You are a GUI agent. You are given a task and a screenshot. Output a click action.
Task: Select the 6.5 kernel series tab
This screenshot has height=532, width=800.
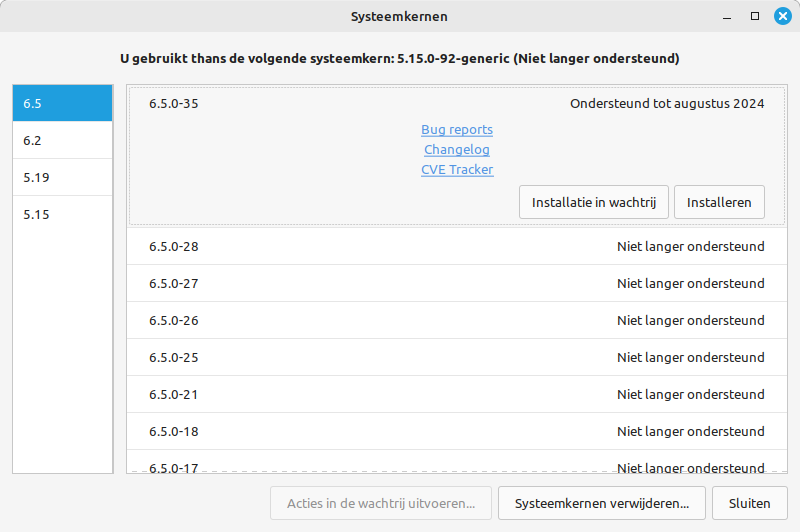tap(62, 103)
